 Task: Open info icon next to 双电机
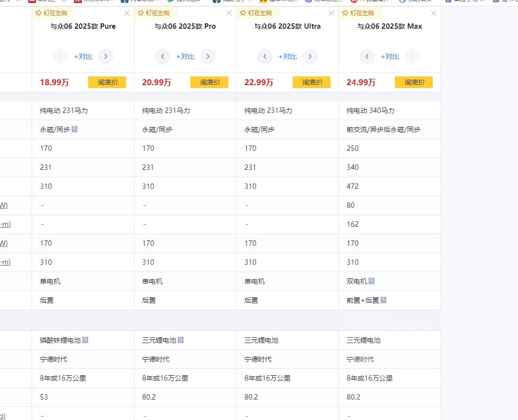371,281
